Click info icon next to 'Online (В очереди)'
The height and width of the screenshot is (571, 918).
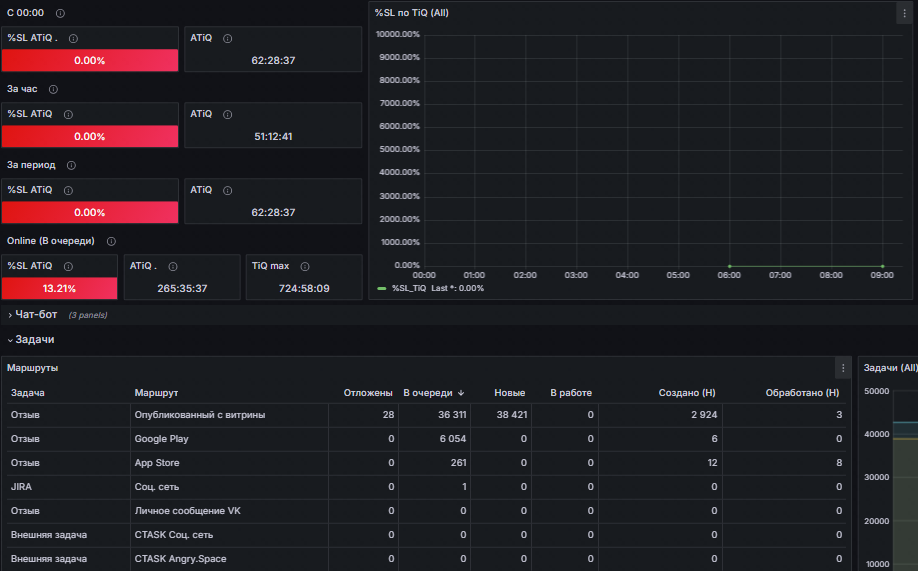pos(111,241)
